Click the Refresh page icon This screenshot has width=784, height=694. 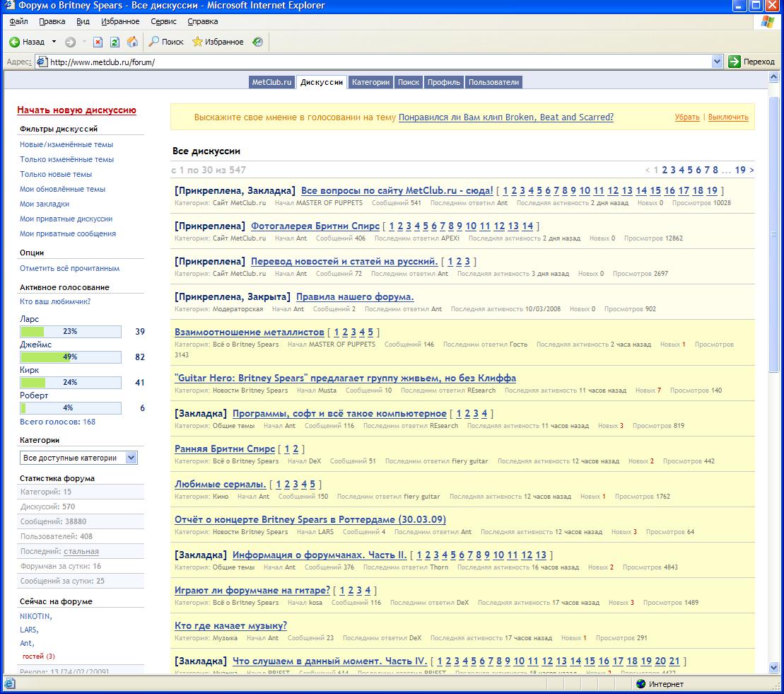click(x=115, y=42)
